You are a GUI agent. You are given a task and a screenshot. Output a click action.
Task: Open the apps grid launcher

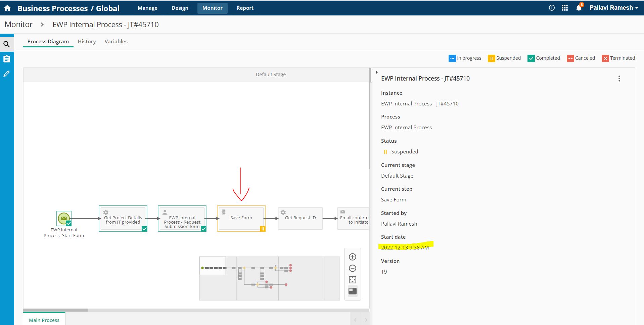click(x=565, y=8)
